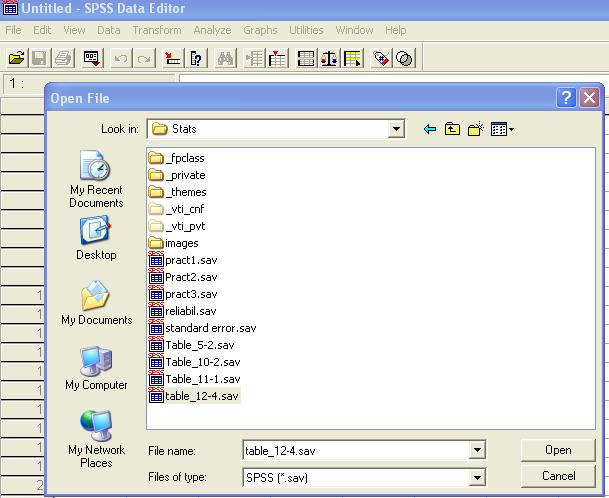Click the Open File toolbar icon
This screenshot has height=498, width=609.
[x=16, y=59]
